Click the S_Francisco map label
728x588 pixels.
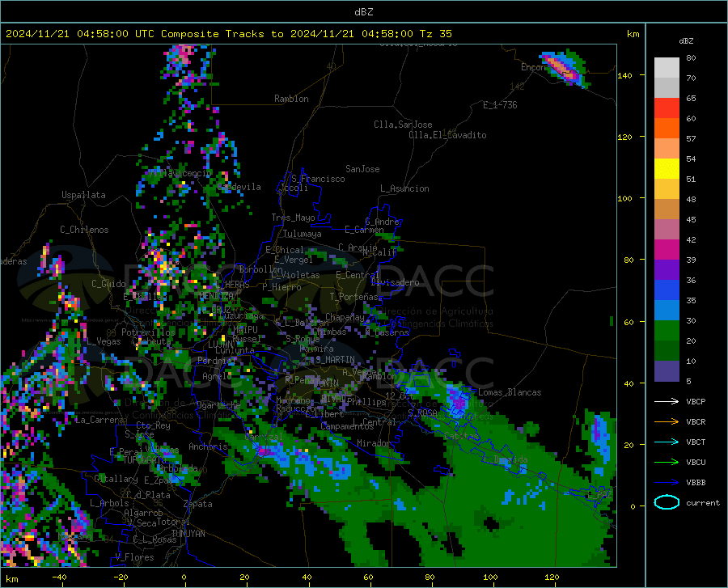click(318, 179)
